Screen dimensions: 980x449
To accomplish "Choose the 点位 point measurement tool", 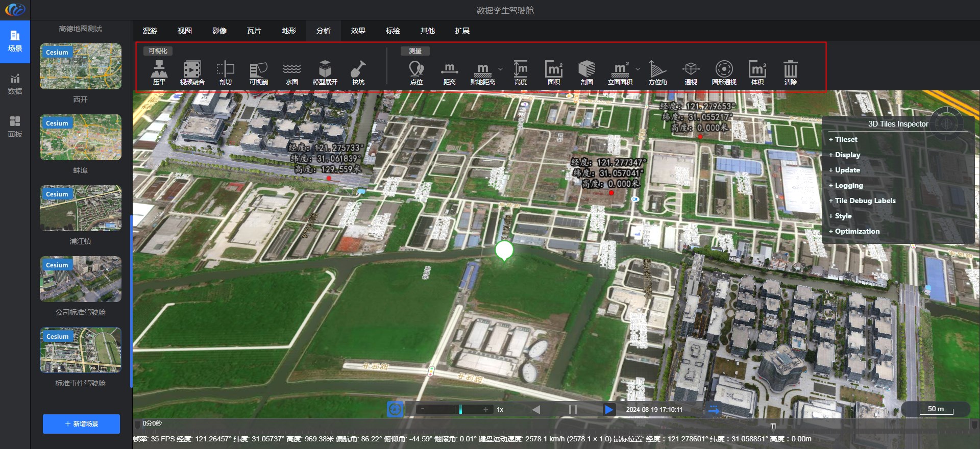I will pos(416,72).
